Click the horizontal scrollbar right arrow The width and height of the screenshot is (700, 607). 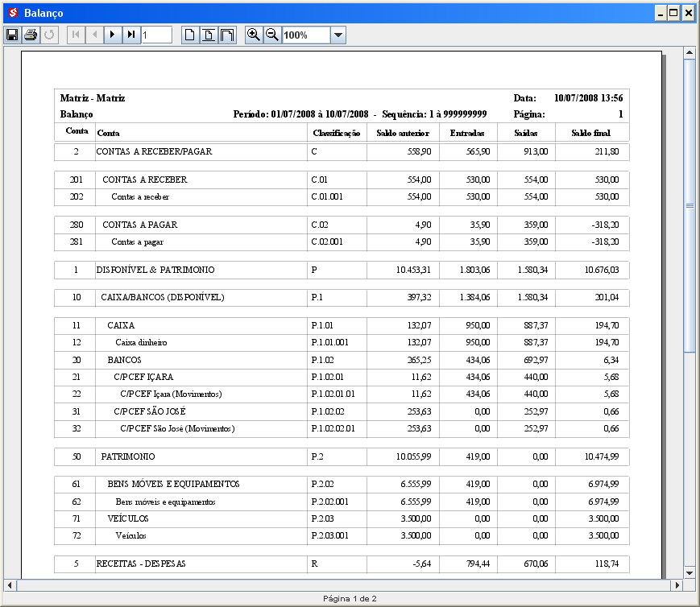click(x=677, y=584)
